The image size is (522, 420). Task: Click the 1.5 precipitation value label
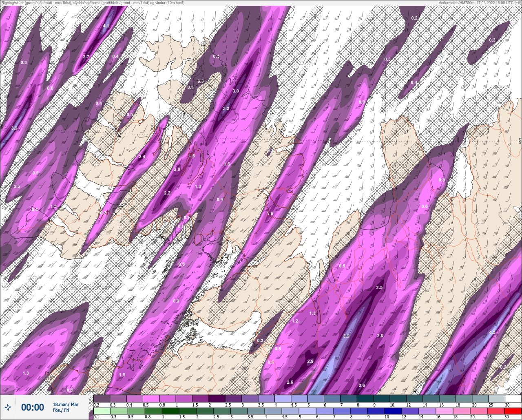(122, 375)
